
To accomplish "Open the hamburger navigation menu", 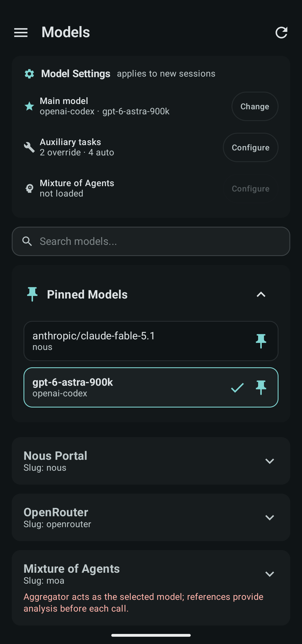I will click(x=21, y=33).
